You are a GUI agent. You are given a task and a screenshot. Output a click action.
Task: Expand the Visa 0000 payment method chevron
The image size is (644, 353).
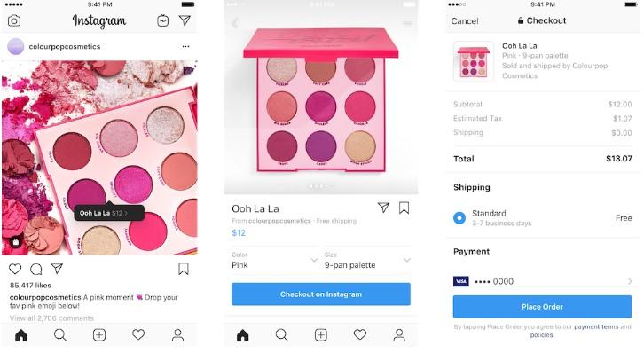click(630, 281)
